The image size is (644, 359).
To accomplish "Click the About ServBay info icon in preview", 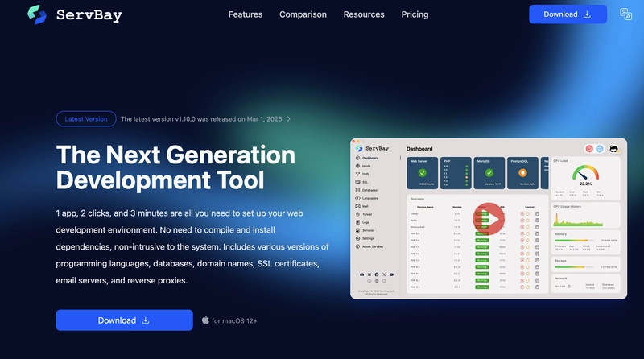I will click(x=357, y=246).
